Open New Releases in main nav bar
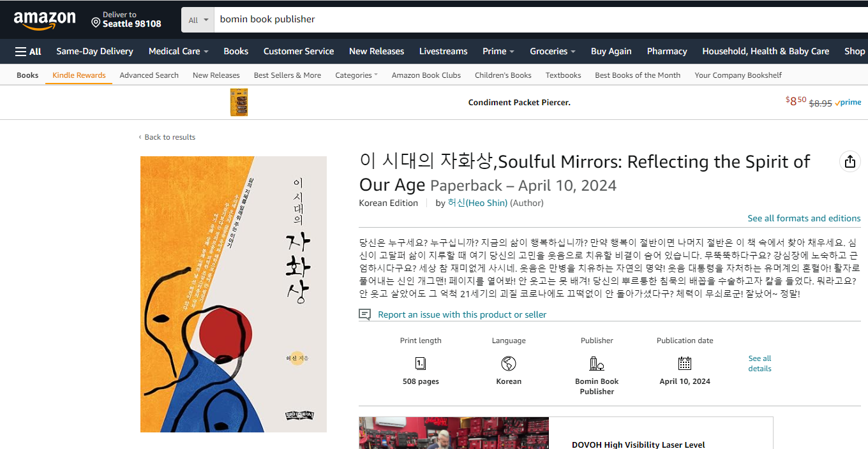868x449 pixels. 377,52
